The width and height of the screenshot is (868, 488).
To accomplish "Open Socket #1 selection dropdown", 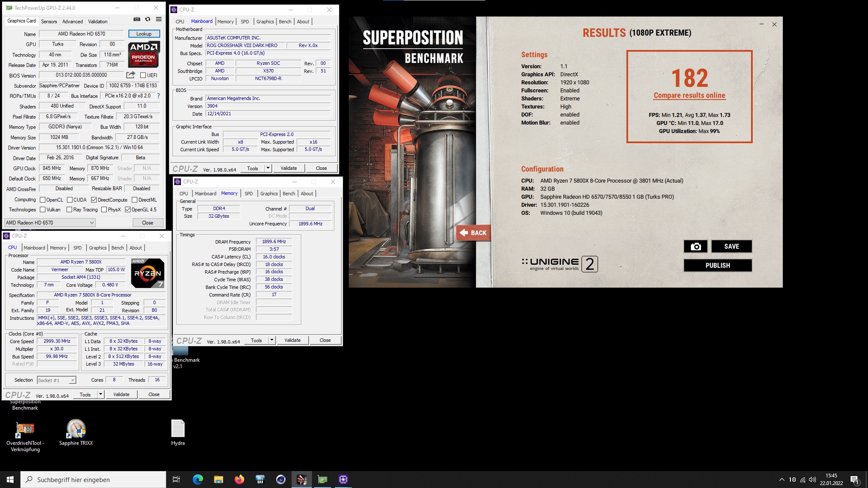I will (x=57, y=380).
